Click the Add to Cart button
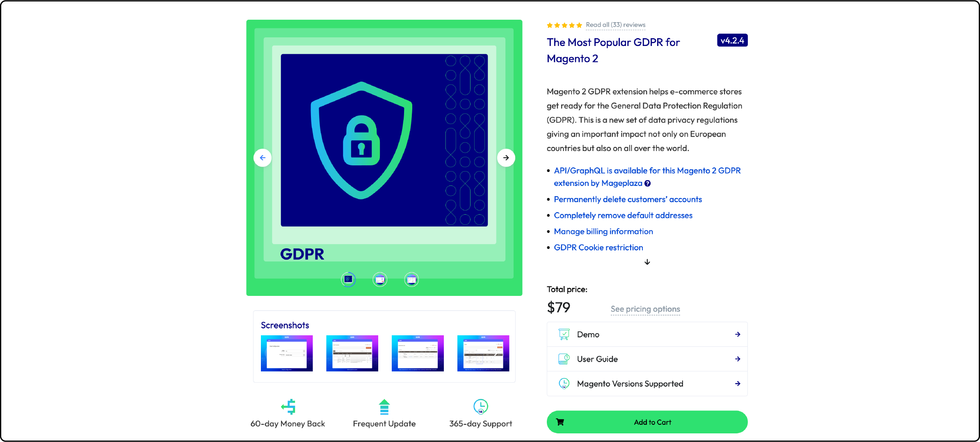Screen dimensions: 980x442 point(647,422)
